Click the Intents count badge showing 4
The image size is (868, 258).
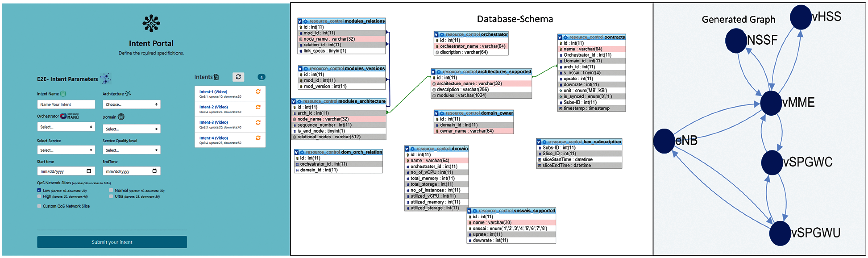(x=261, y=77)
